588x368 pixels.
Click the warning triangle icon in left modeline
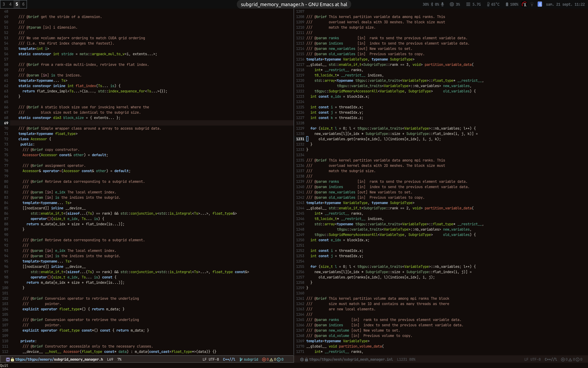click(x=271, y=359)
